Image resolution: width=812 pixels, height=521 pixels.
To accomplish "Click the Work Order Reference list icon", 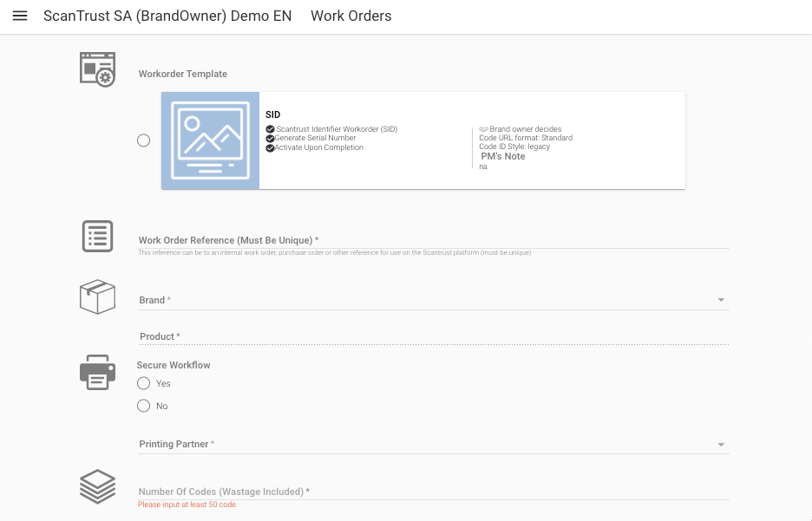I will tap(97, 236).
